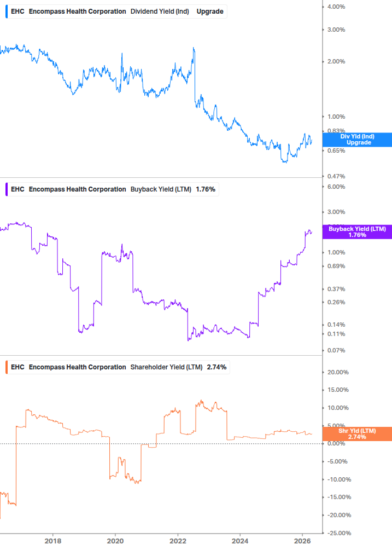
Task: Click the 'Buyback Yield (LTM)' series label
Action: tap(162, 189)
